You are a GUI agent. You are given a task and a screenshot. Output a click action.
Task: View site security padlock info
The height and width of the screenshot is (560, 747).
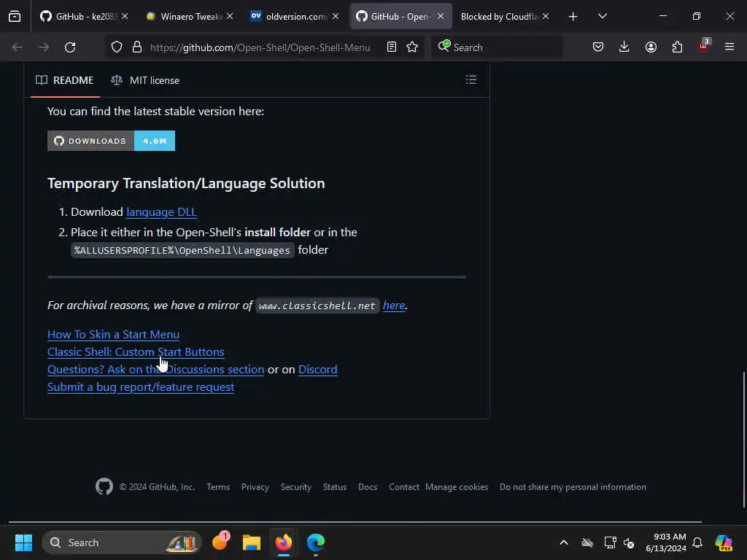coord(136,47)
